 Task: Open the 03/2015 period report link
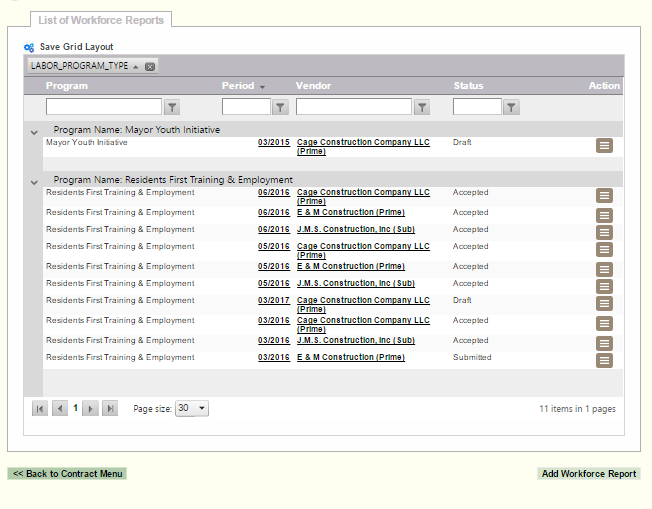[x=273, y=142]
